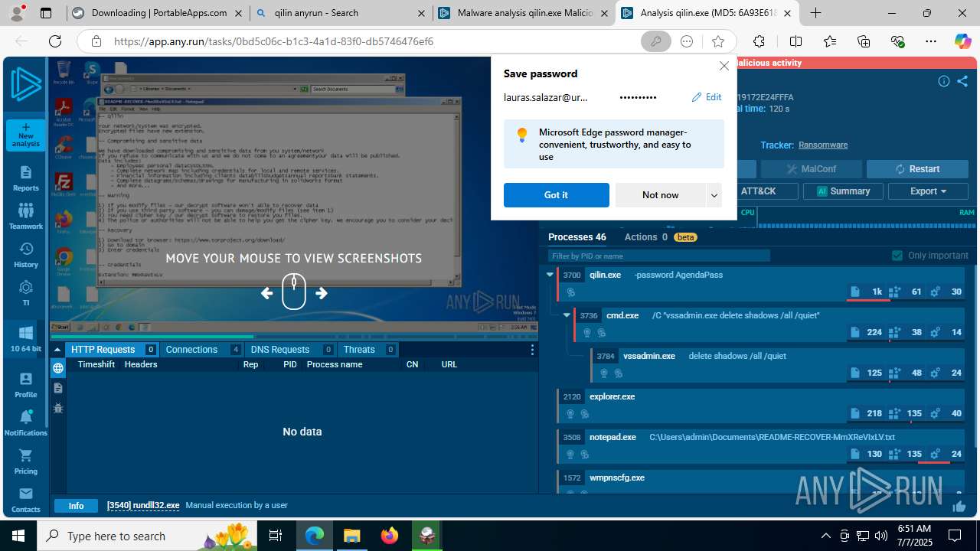The image size is (980, 551).
Task: Click the share task icon
Action: pos(962,81)
